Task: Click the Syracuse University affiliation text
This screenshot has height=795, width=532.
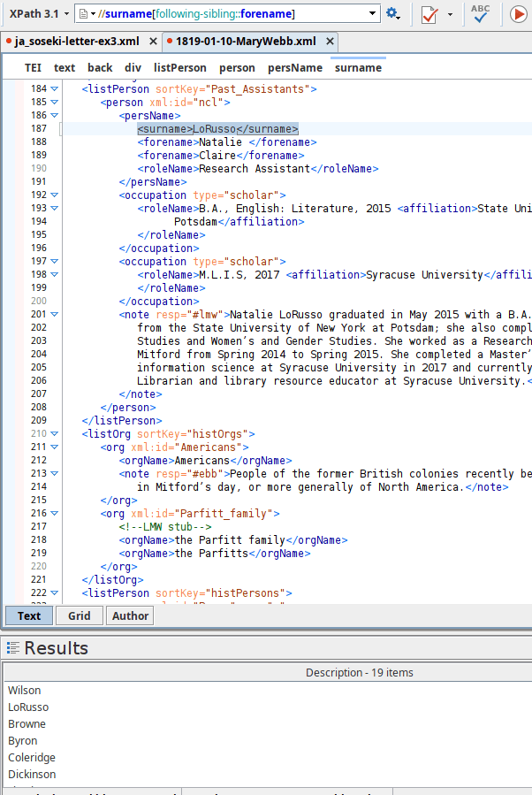Action: 424,274
